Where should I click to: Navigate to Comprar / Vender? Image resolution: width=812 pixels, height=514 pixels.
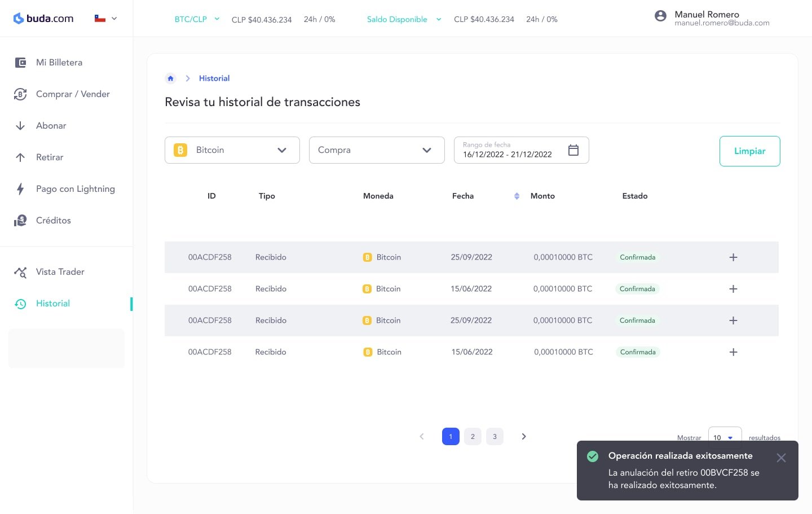[x=72, y=94]
